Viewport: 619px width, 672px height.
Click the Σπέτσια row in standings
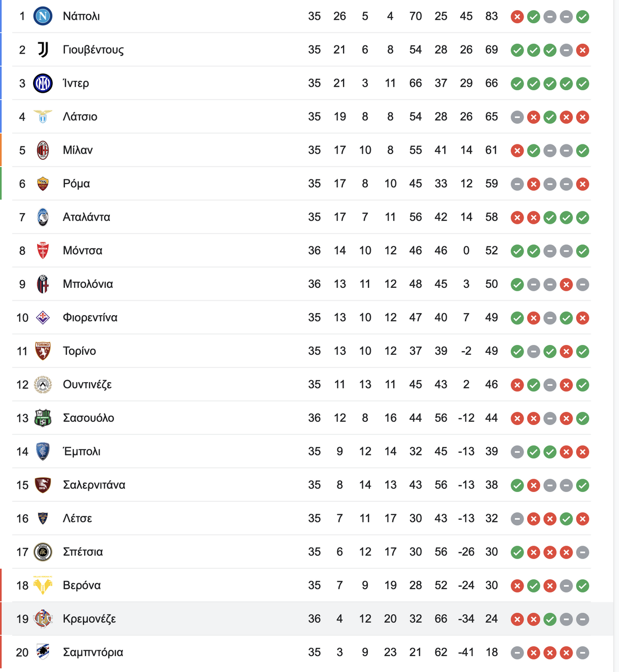pos(302,552)
